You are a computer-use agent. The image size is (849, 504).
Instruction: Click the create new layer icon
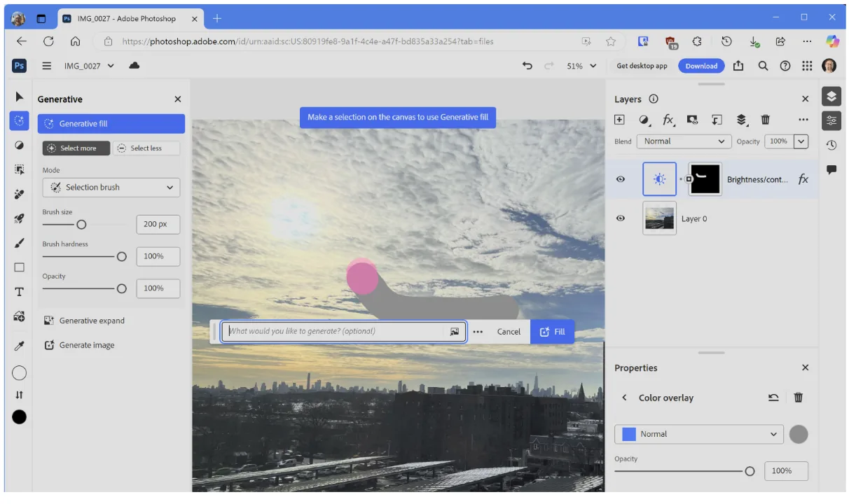tap(619, 120)
